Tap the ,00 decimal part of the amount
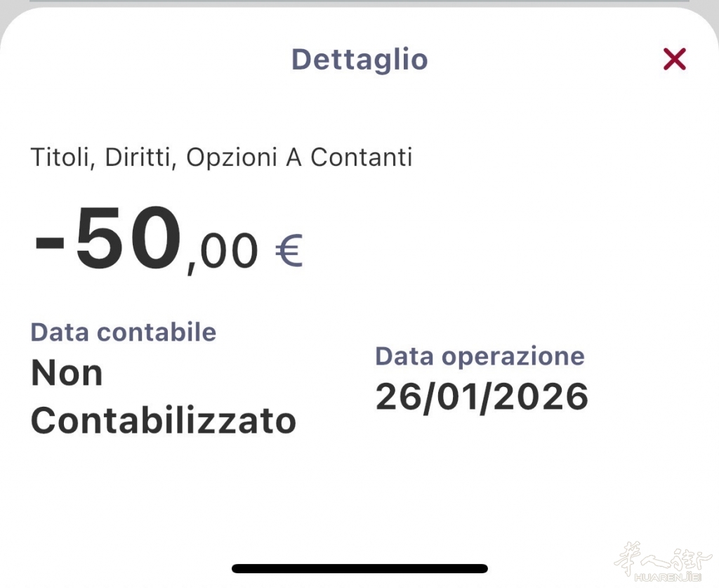 pyautogui.click(x=223, y=254)
